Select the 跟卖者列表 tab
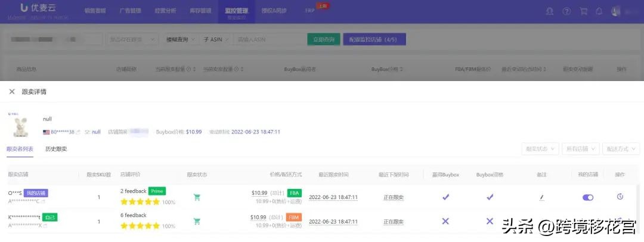This screenshot has width=644, height=242. 20,149
